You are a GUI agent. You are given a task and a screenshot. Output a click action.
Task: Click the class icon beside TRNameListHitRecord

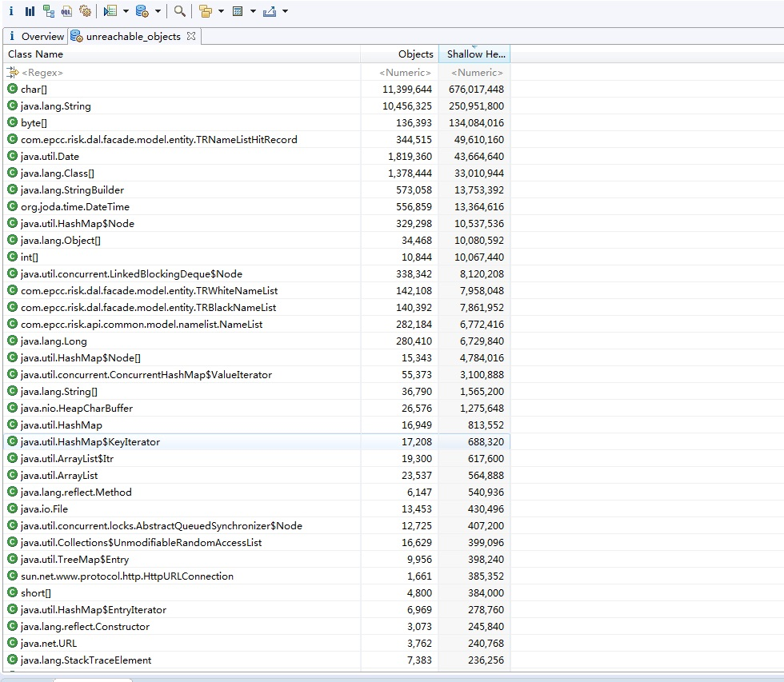tap(13, 139)
